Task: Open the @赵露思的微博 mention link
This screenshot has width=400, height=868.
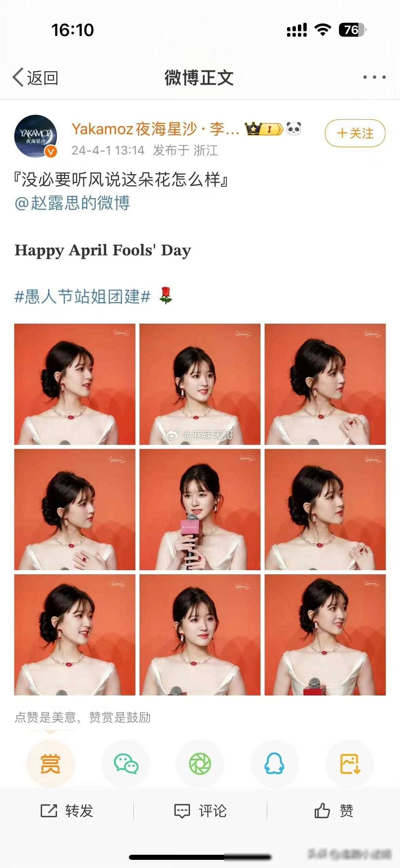Action: (x=72, y=203)
